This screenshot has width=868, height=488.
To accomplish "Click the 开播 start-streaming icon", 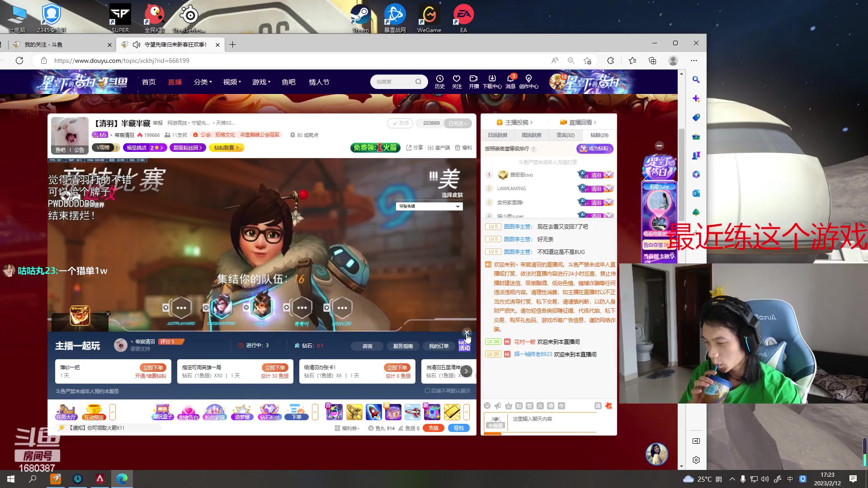I will click(474, 81).
